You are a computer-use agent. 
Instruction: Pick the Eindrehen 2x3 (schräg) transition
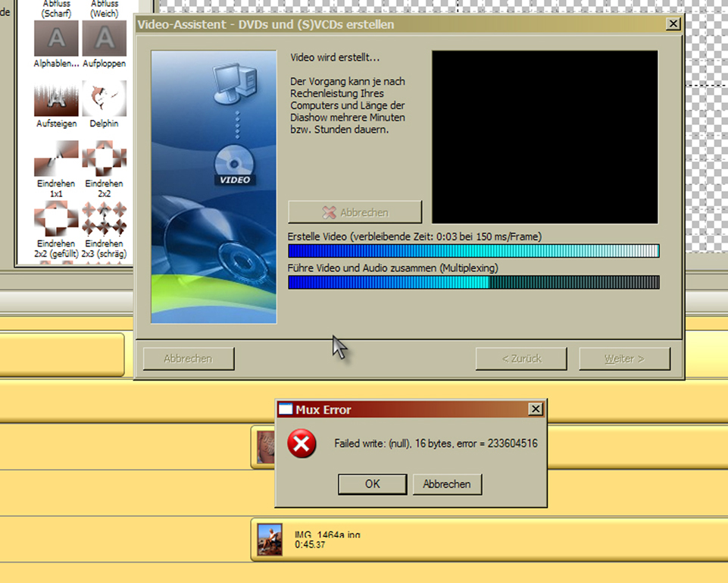tap(104, 218)
